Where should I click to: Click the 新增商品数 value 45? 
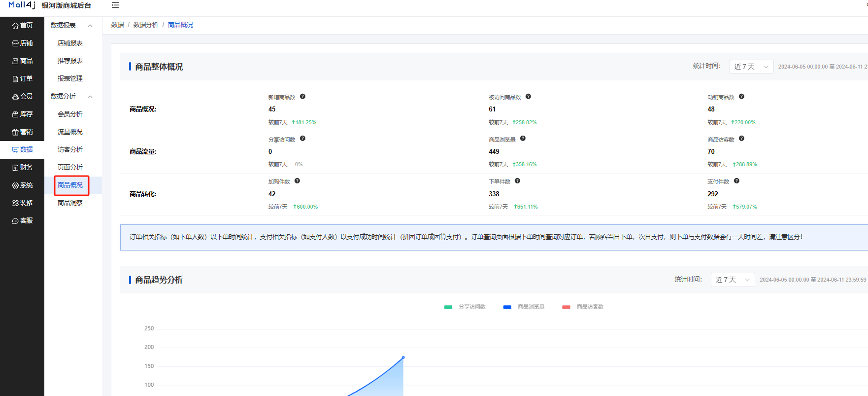pos(272,109)
